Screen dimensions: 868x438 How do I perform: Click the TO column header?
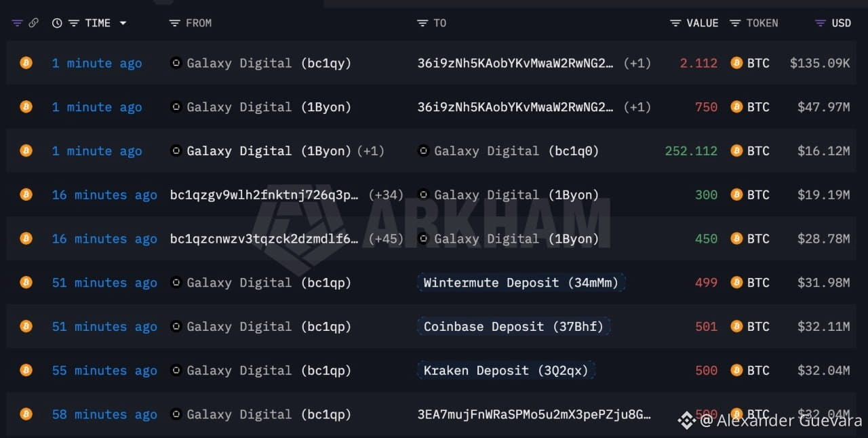(440, 23)
